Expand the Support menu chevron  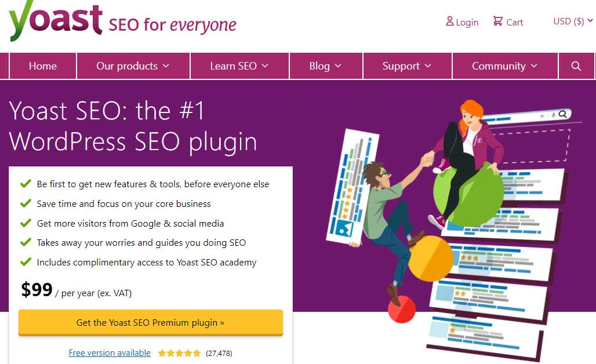click(428, 65)
